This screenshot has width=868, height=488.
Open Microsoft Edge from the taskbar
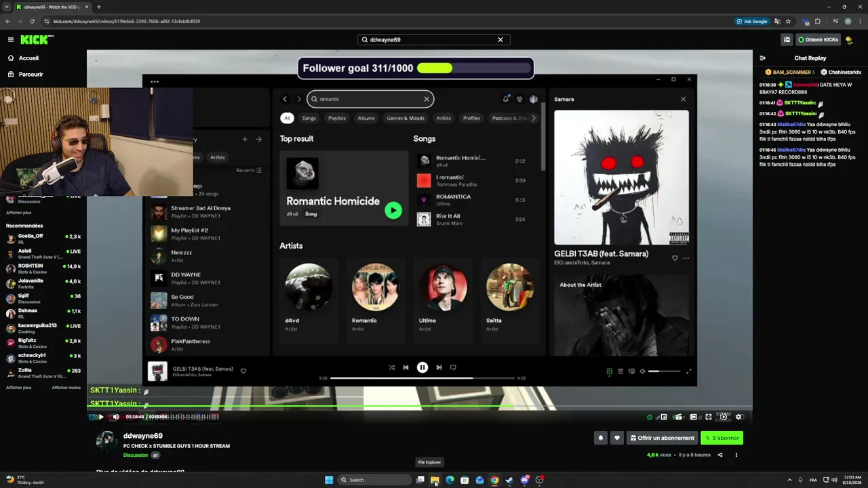[x=450, y=480]
